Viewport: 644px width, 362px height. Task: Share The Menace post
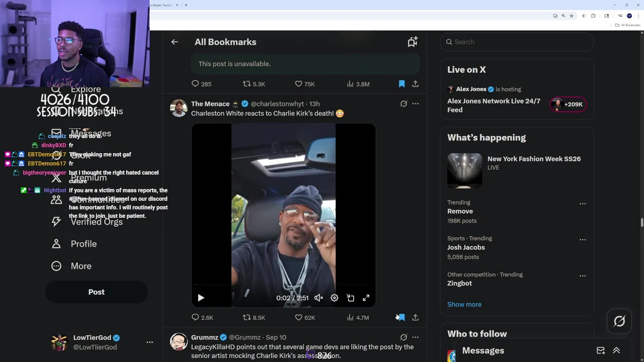click(x=416, y=317)
